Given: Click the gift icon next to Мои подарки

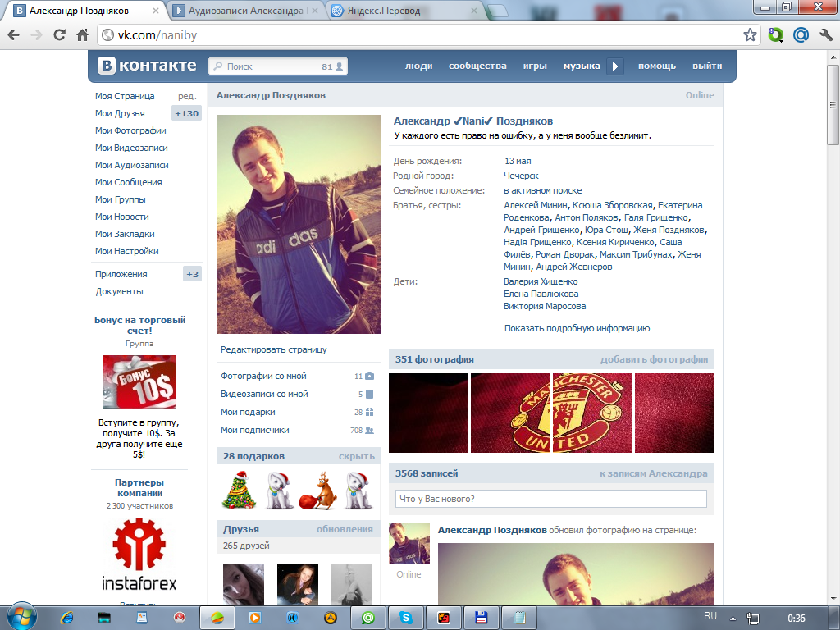Looking at the screenshot, I should pyautogui.click(x=370, y=412).
